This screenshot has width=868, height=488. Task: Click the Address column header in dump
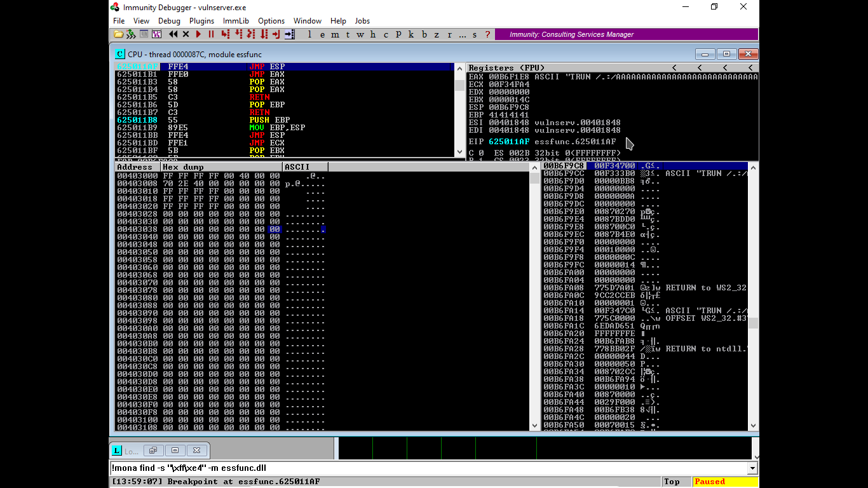pyautogui.click(x=138, y=167)
